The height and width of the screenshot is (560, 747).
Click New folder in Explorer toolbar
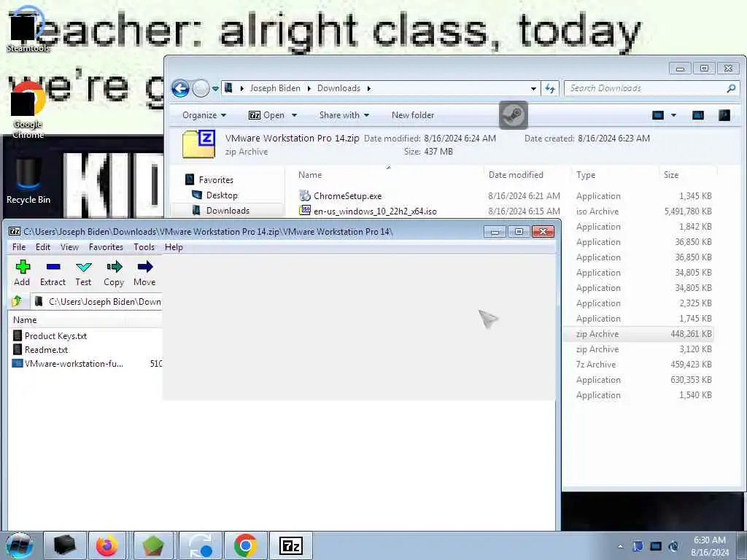click(413, 115)
